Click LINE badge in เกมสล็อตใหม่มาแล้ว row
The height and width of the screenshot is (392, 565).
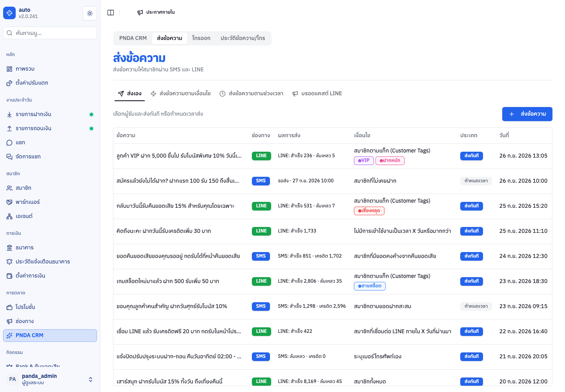[261, 281]
